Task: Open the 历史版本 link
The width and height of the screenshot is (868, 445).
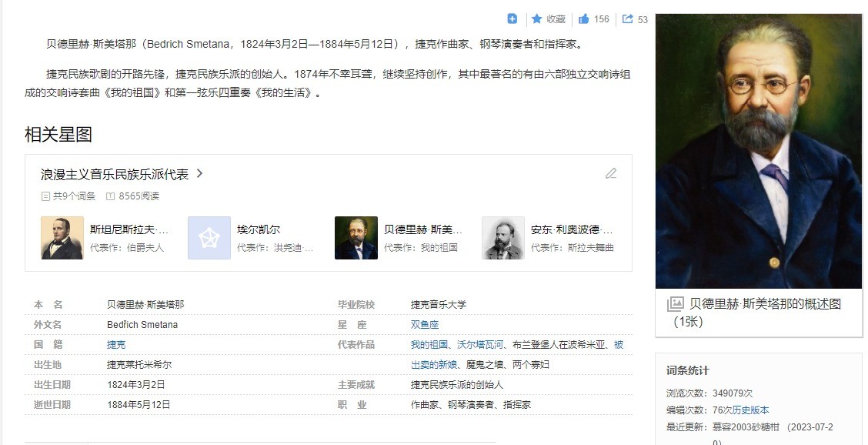Action: (750, 410)
